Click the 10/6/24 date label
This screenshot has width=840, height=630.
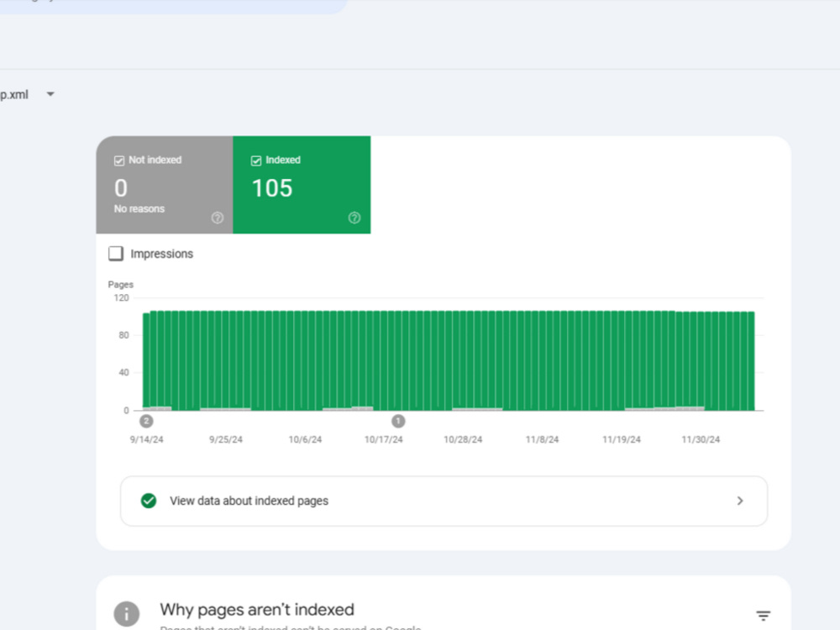click(x=305, y=439)
